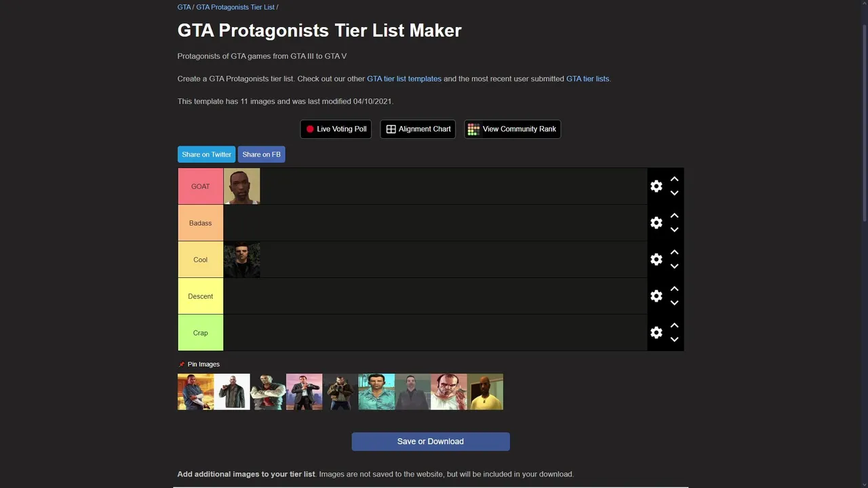Open settings gear for GOAT tier
The height and width of the screenshot is (488, 868).
click(x=656, y=186)
